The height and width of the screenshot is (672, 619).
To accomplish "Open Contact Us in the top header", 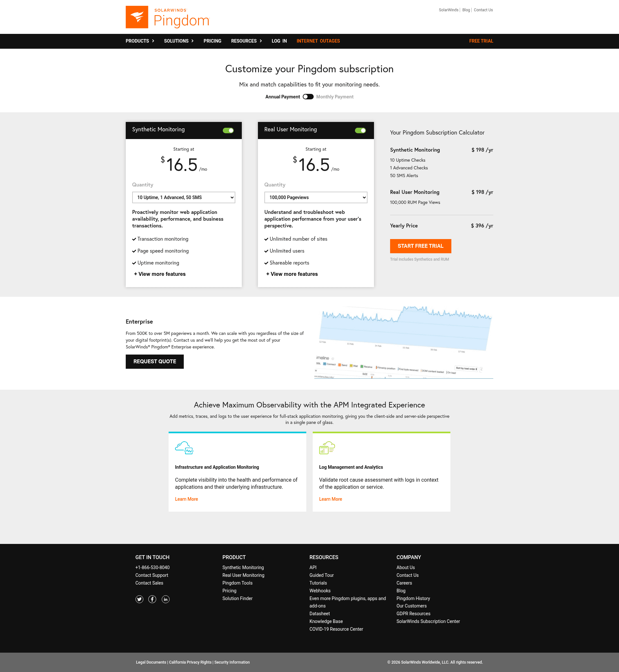I will pos(483,10).
